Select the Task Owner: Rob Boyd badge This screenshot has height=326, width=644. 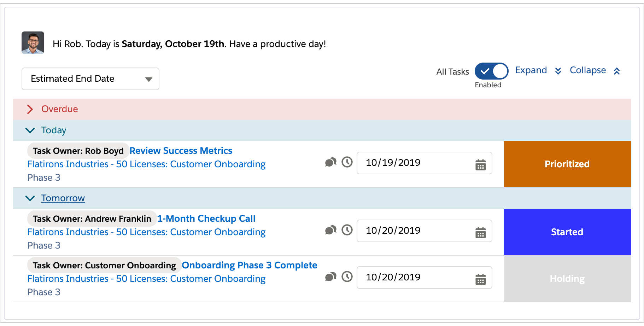(77, 151)
